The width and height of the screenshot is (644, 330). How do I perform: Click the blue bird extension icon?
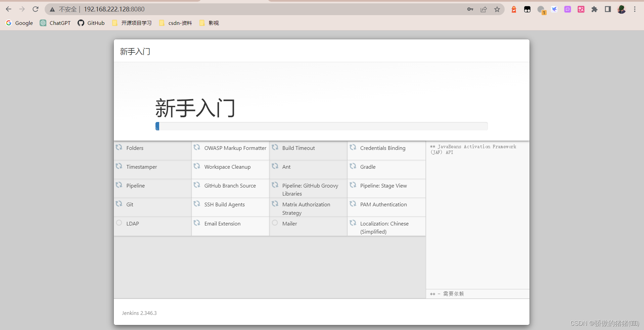554,9
